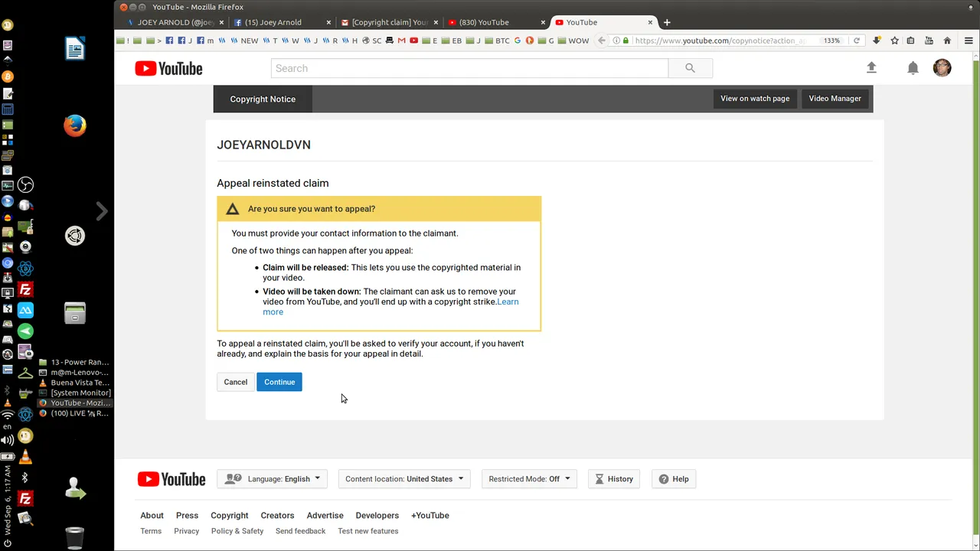The height and width of the screenshot is (551, 980).
Task: Open the Policy & Safety footer link
Action: pos(237,531)
